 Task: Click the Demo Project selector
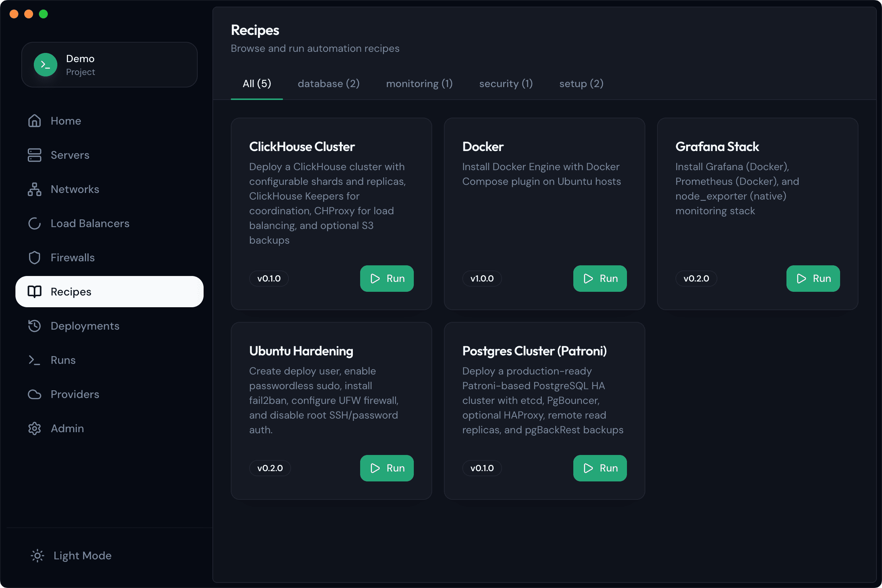click(x=109, y=65)
